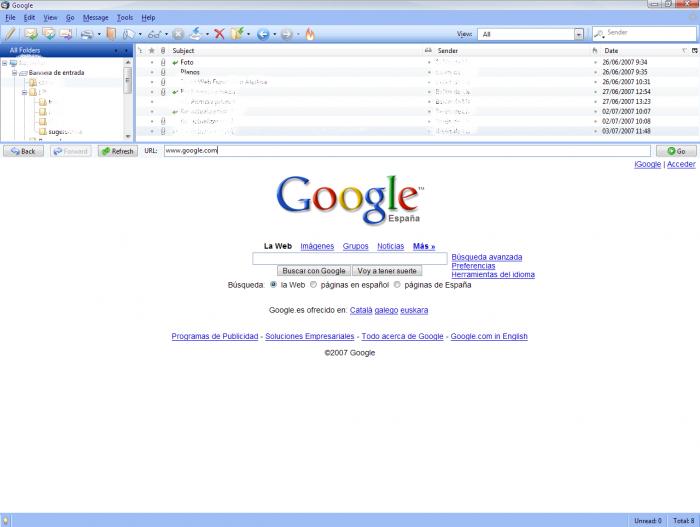Open the Message menu
The height and width of the screenshot is (527, 700).
pyautogui.click(x=96, y=17)
